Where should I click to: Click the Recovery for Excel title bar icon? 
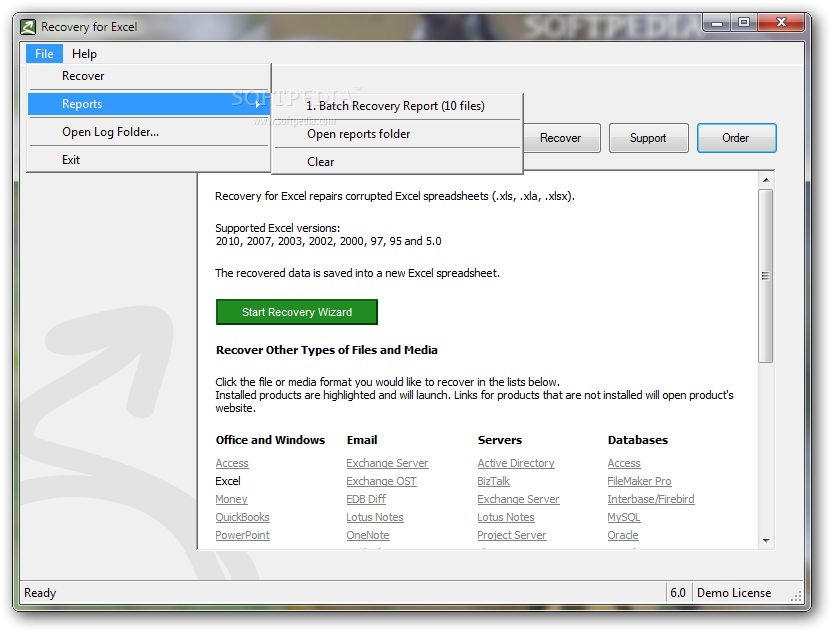click(28, 27)
